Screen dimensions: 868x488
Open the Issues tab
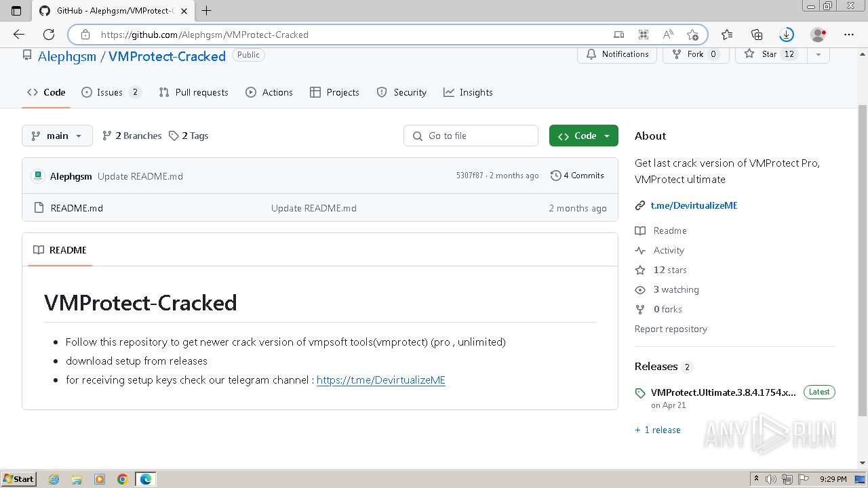point(111,92)
